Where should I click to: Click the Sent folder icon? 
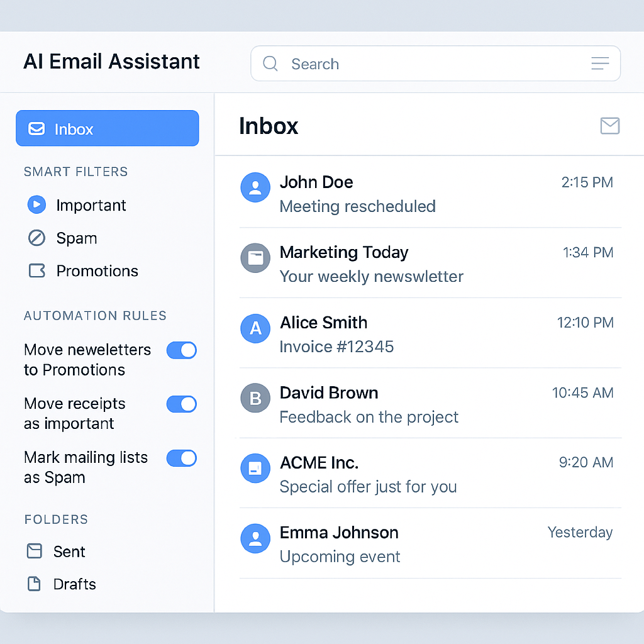click(x=35, y=551)
